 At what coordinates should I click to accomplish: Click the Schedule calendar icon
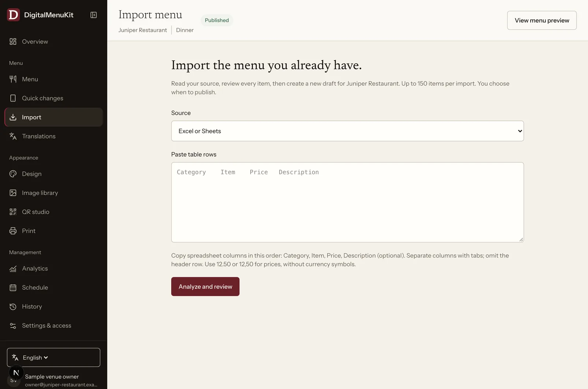click(13, 288)
